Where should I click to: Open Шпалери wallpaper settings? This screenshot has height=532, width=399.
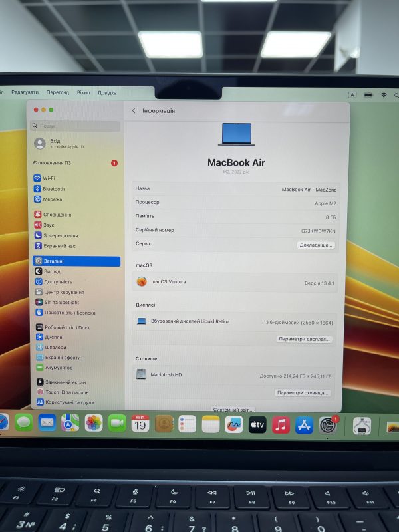[51, 347]
